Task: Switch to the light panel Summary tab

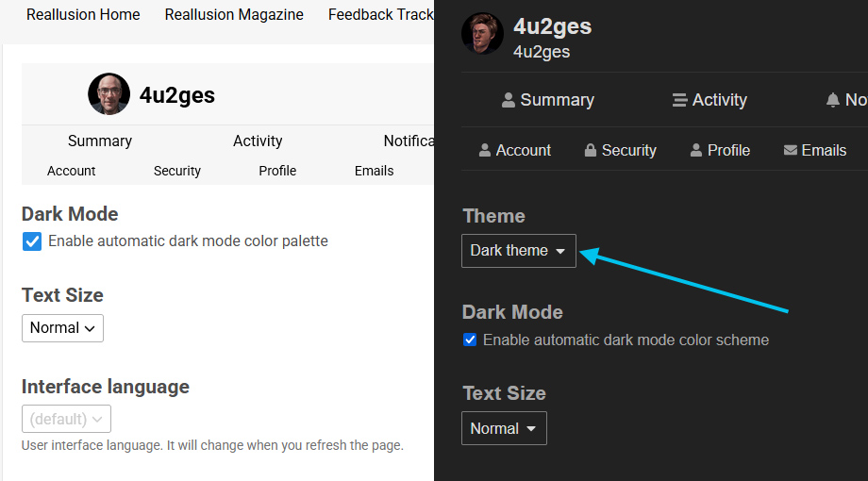Action: tap(100, 141)
